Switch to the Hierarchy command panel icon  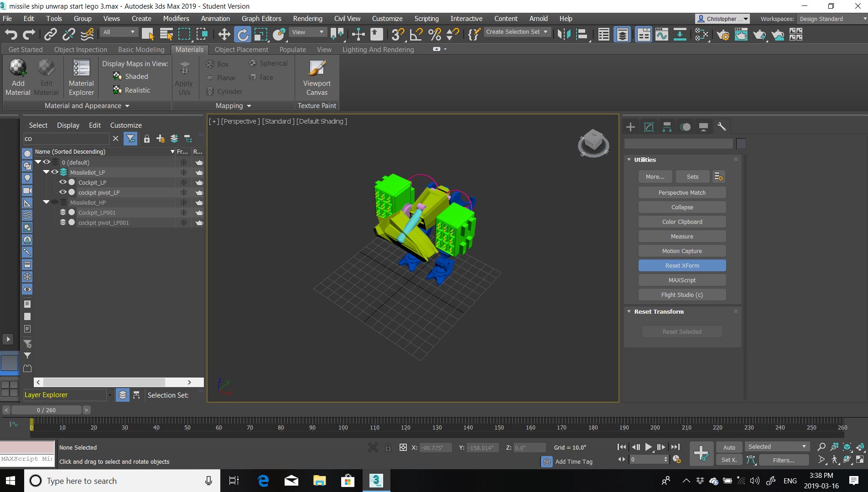[x=667, y=127]
